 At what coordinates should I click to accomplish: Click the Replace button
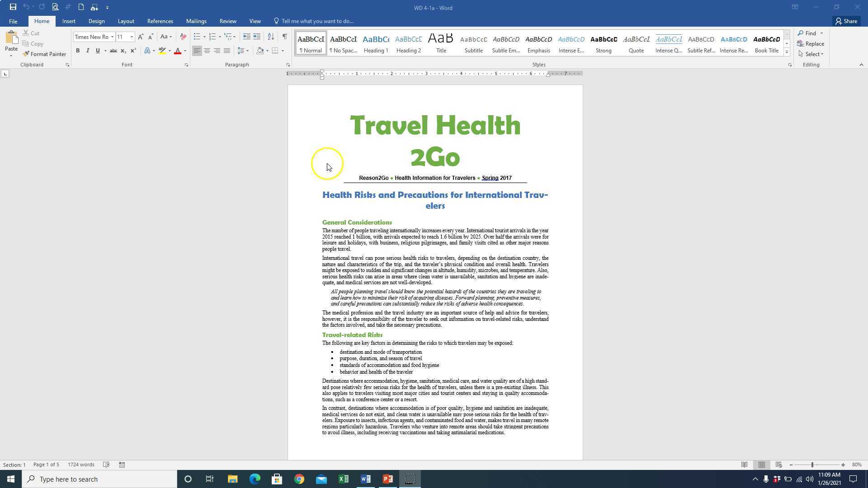click(811, 44)
